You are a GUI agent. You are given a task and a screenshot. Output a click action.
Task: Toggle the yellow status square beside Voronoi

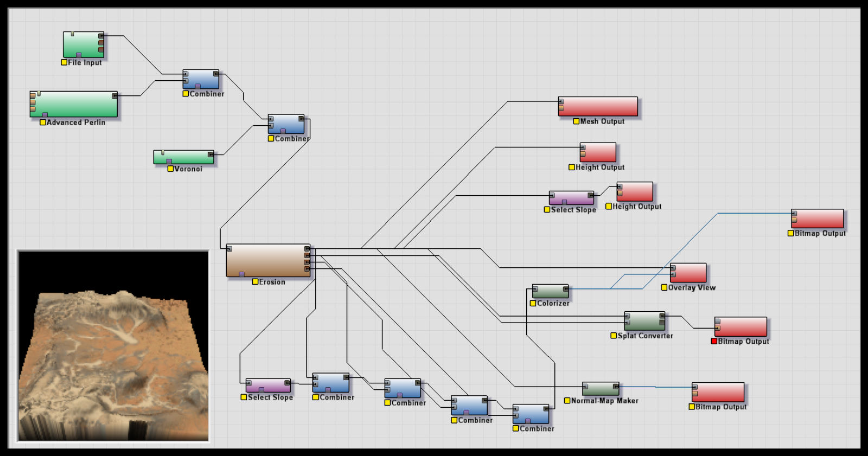pyautogui.click(x=170, y=169)
